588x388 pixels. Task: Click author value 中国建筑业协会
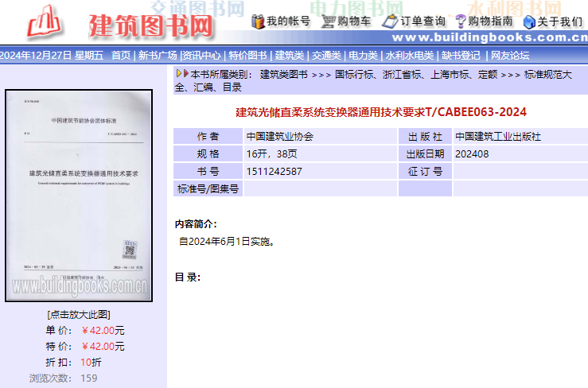(280, 137)
